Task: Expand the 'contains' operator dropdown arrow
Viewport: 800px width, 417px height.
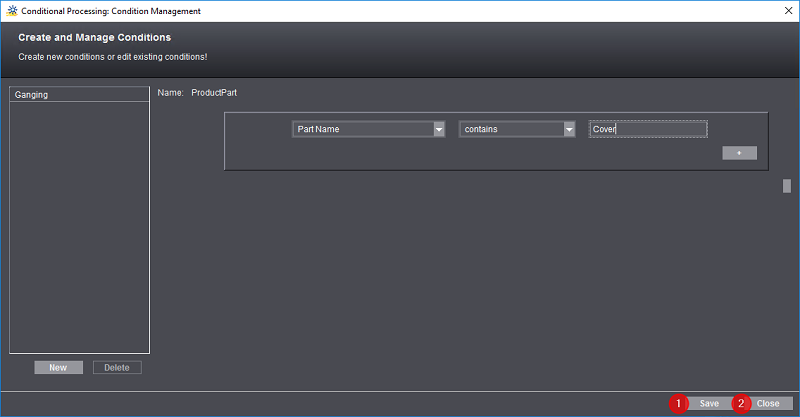Action: pyautogui.click(x=569, y=129)
